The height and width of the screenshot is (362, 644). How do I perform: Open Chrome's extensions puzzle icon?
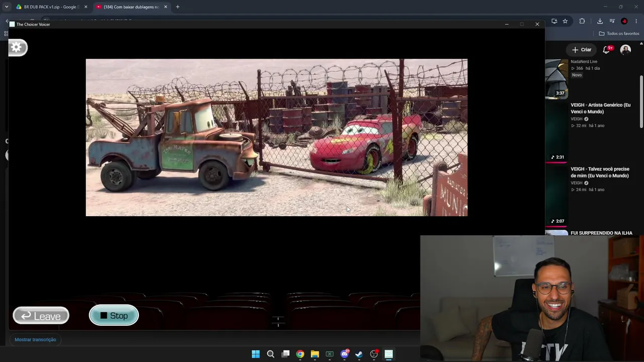click(x=582, y=21)
